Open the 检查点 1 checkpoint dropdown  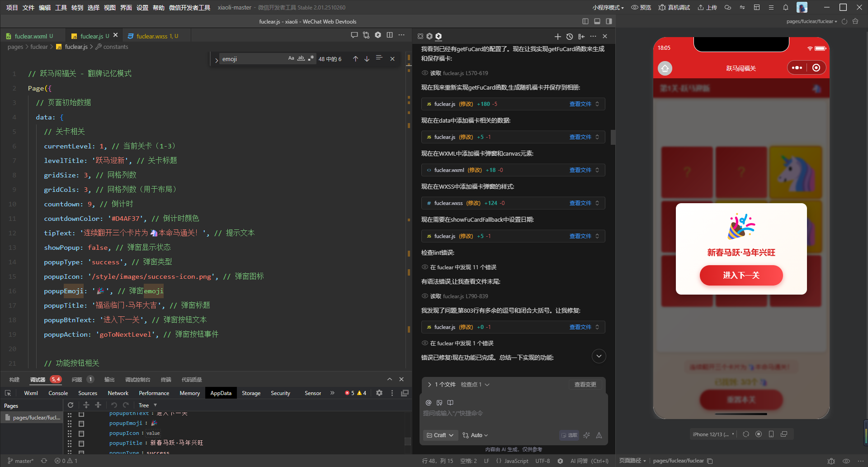[475, 384]
